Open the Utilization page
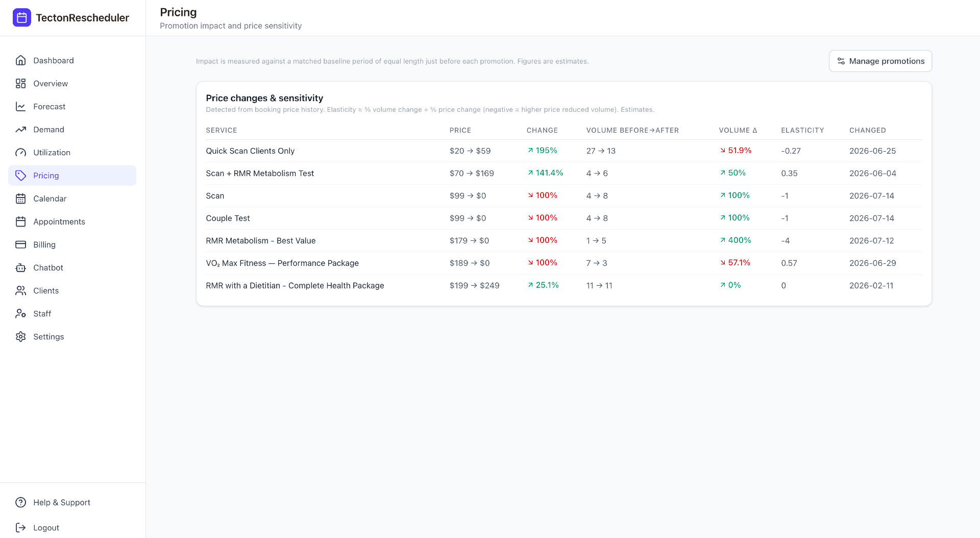The image size is (980, 538). pyautogui.click(x=72, y=152)
